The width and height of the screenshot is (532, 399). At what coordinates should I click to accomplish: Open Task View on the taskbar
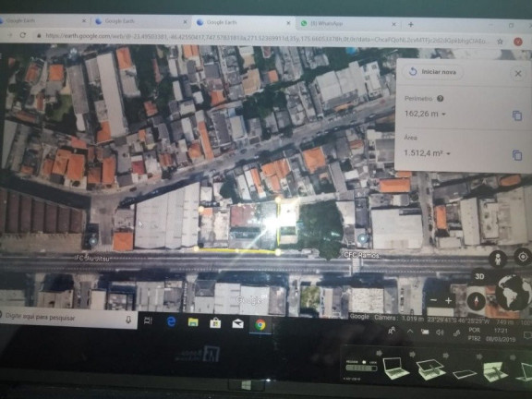(148, 320)
